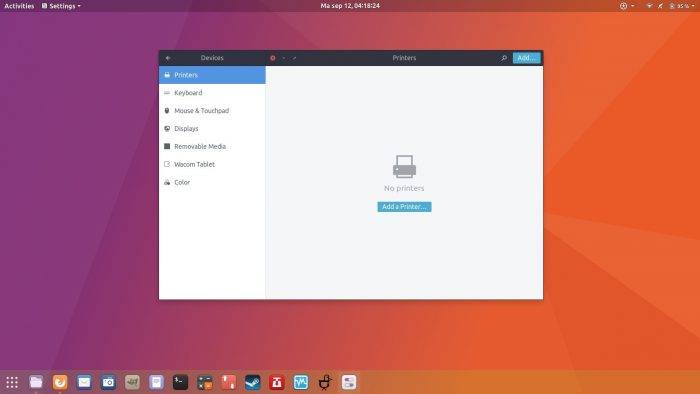
Task: Open the battery percentage system menu
Action: pyautogui.click(x=682, y=6)
